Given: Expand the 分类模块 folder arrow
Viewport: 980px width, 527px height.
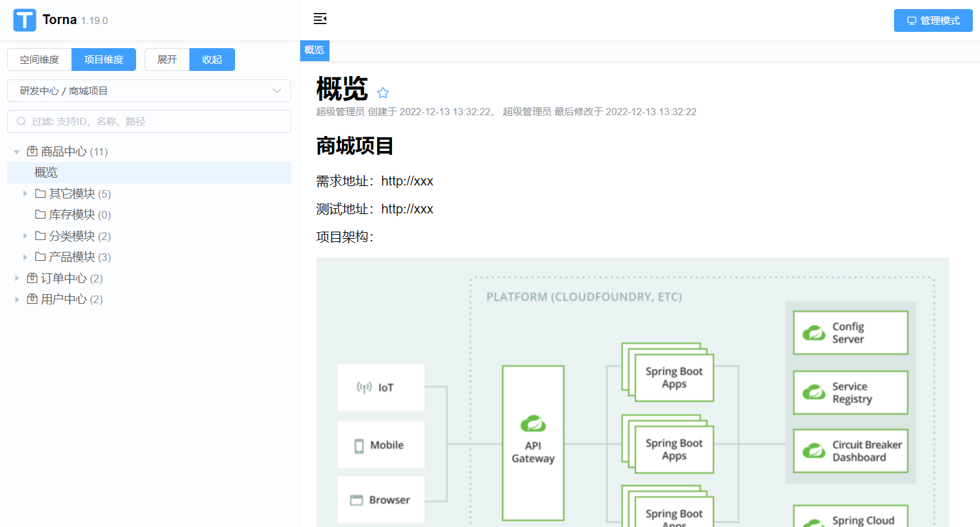Looking at the screenshot, I should point(25,236).
